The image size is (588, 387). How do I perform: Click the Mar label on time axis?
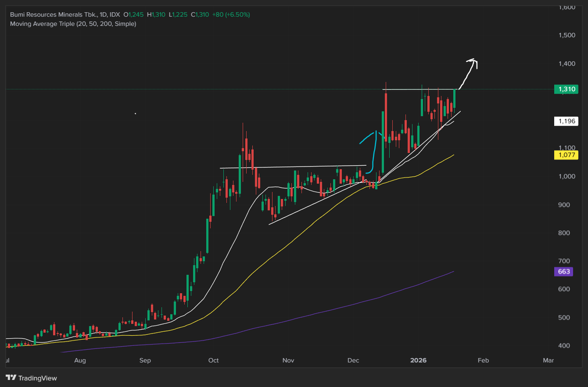coord(548,361)
